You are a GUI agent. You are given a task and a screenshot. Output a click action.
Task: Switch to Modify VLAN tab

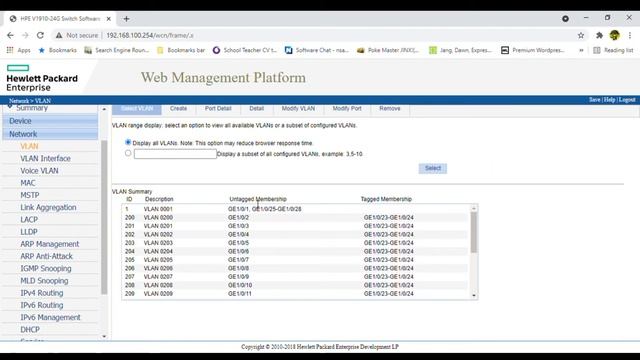[x=298, y=109]
